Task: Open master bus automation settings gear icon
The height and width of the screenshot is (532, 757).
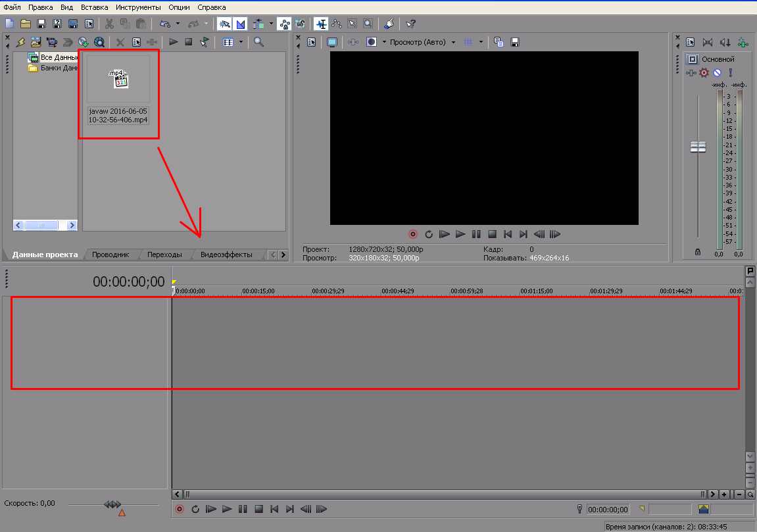Action: 704,73
